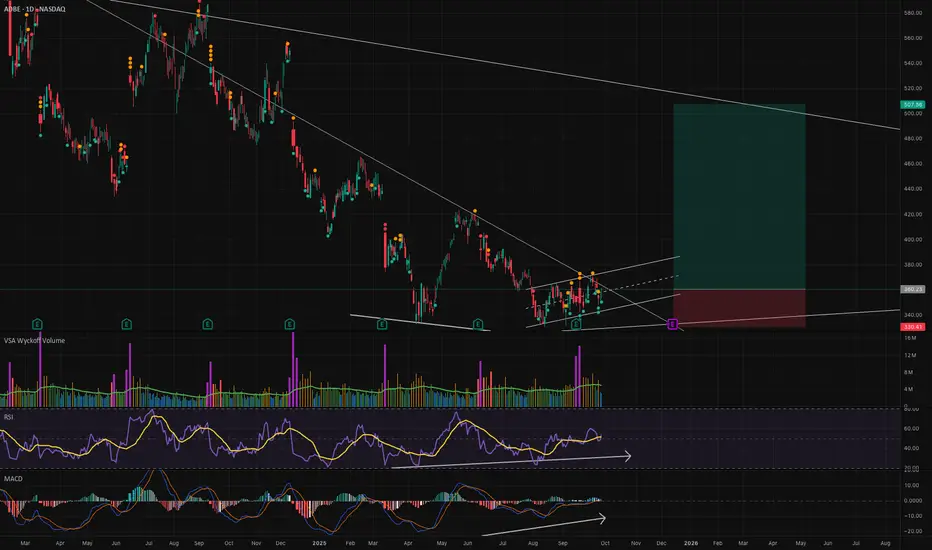Click the 2026 label on the time axis
This screenshot has width=932, height=550.
pos(691,543)
